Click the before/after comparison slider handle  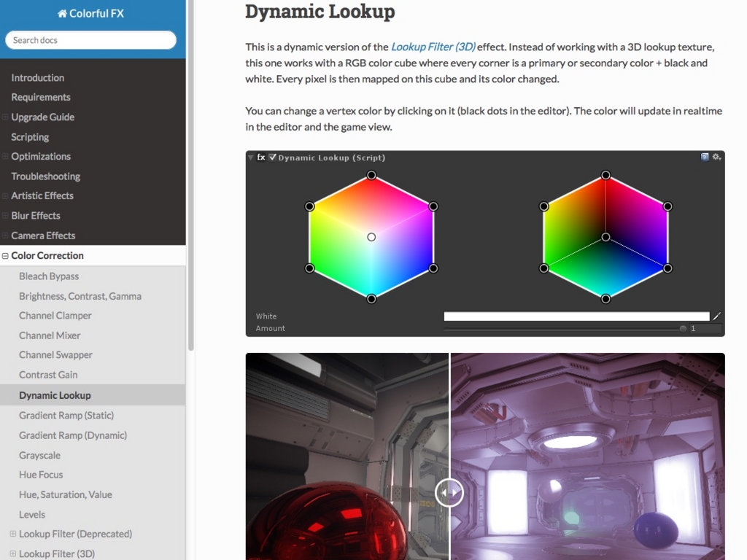449,492
